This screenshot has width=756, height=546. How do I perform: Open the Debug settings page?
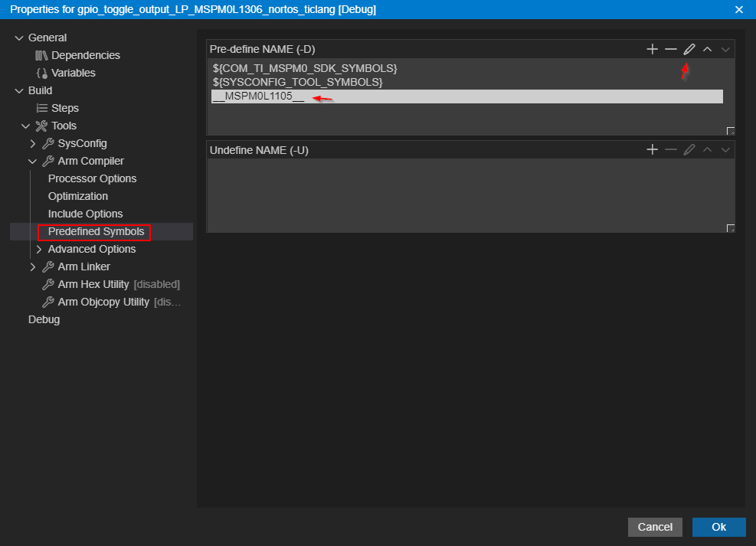click(x=44, y=319)
